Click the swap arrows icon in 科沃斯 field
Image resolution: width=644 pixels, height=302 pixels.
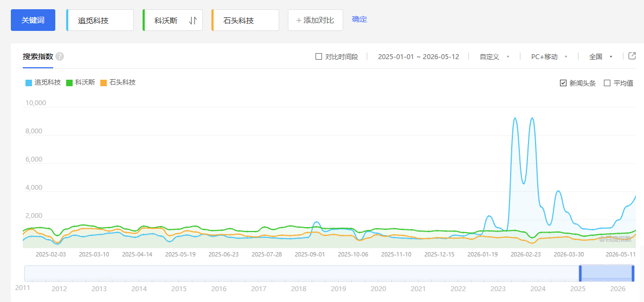click(x=193, y=21)
